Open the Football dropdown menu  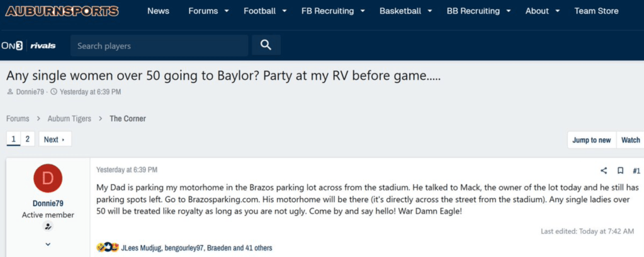click(285, 11)
